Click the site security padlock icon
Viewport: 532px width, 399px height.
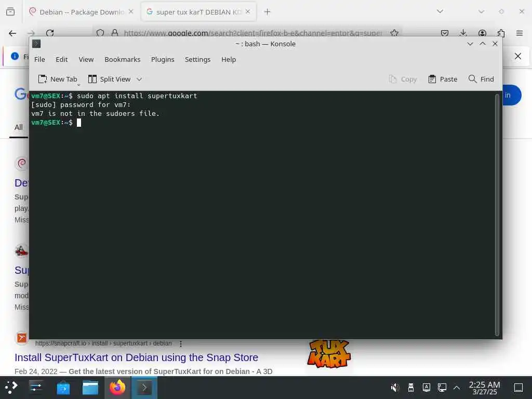115,33
